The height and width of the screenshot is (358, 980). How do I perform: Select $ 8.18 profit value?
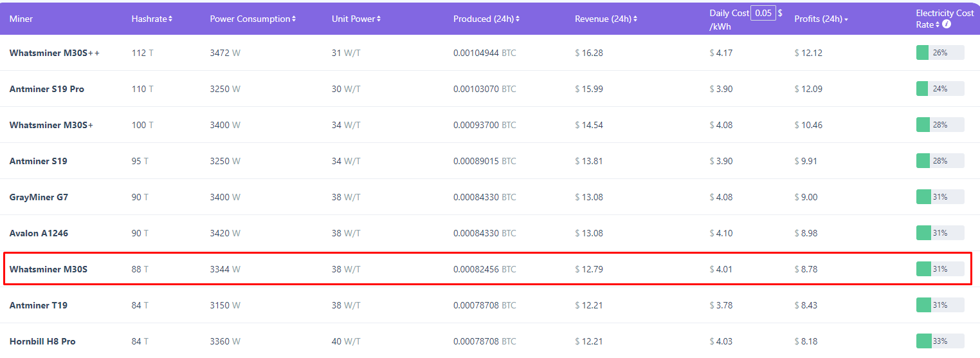point(806,341)
